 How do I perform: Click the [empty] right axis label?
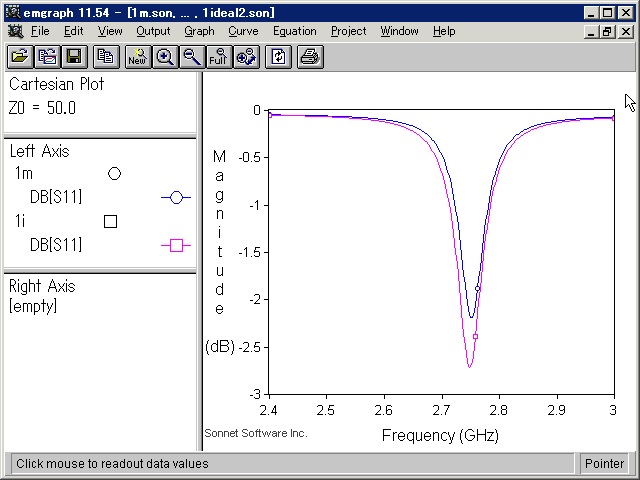33,306
